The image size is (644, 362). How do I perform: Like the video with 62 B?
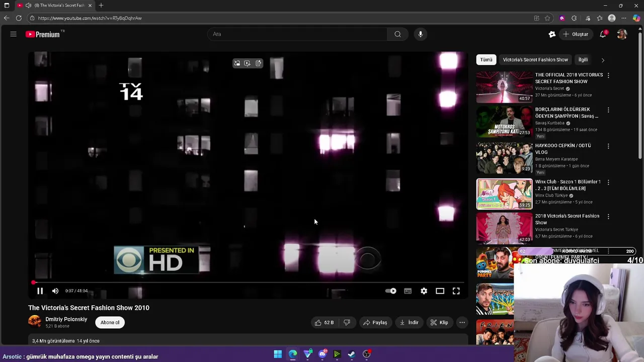click(324, 322)
